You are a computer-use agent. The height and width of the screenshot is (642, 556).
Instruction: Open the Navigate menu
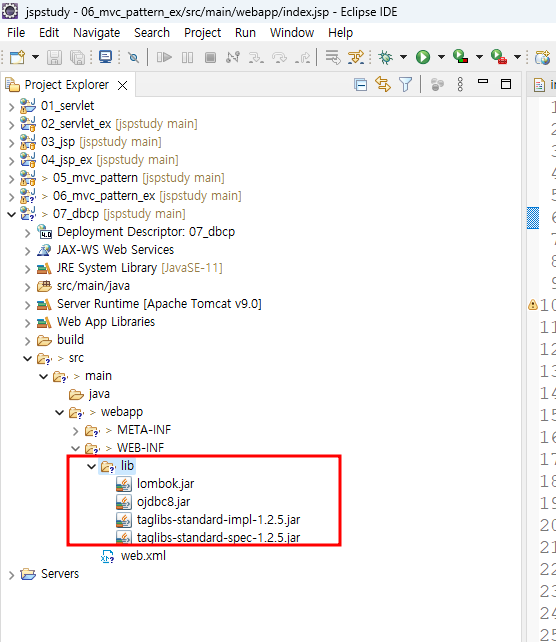click(x=97, y=33)
